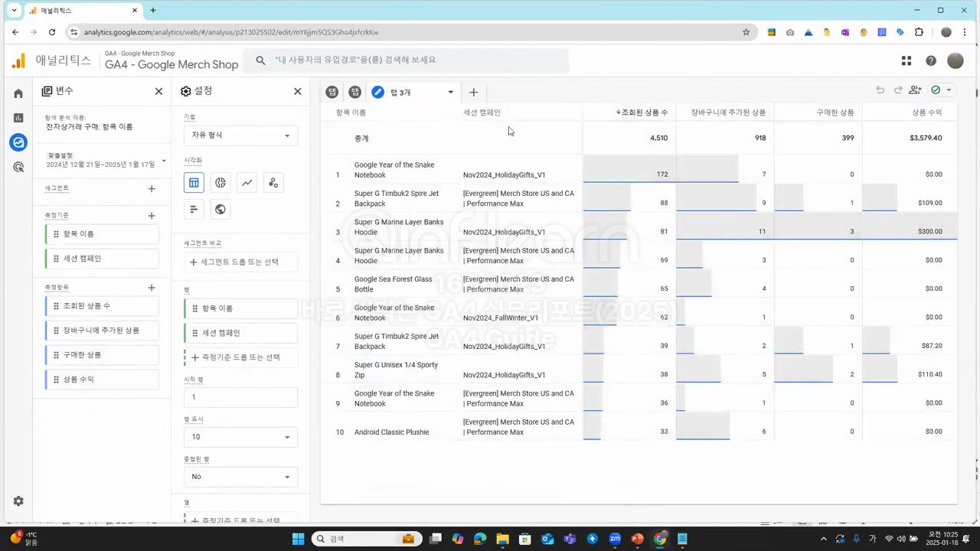Redo the change in exploration
Image resolution: width=980 pixels, height=551 pixels.
[898, 90]
